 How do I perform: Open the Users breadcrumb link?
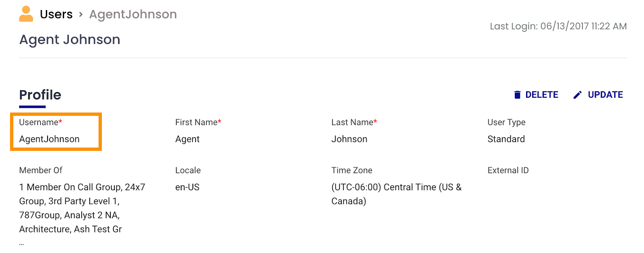click(x=56, y=14)
